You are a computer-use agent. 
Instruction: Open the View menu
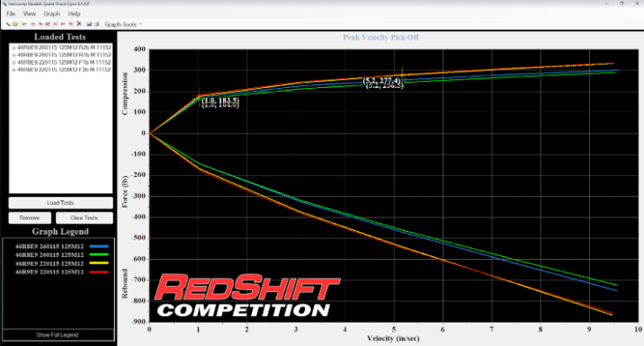coord(29,13)
